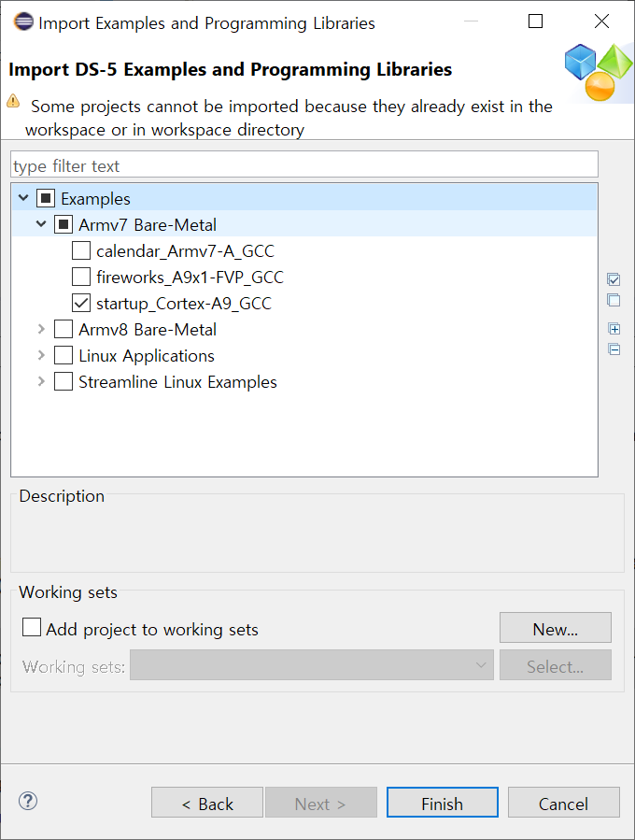Close the import dialog window
The image size is (635, 840).
(601, 21)
